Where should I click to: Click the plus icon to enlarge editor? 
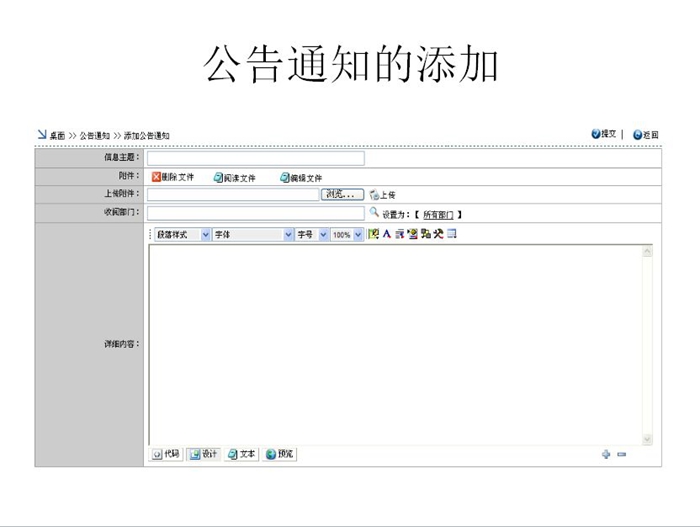[606, 454]
